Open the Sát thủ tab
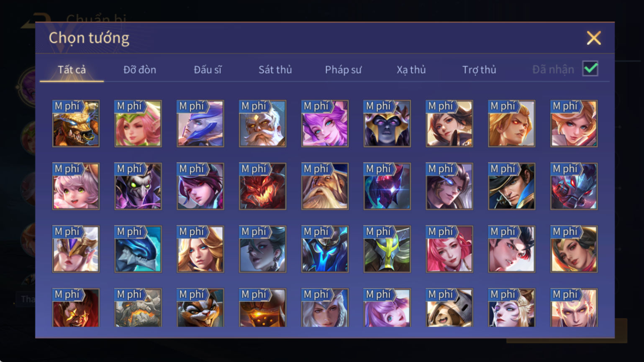Screen dimensions: 644x362 point(275,69)
